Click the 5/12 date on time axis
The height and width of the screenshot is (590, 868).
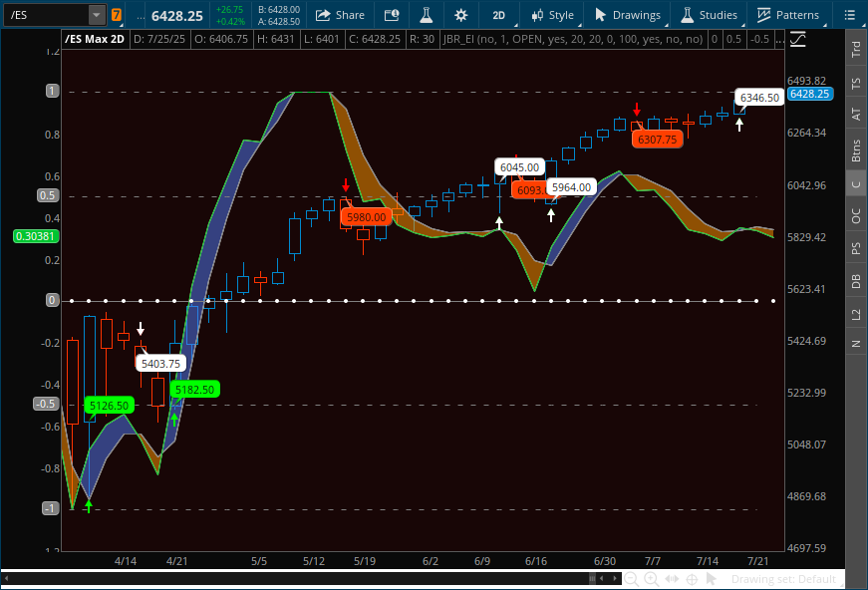tap(314, 561)
